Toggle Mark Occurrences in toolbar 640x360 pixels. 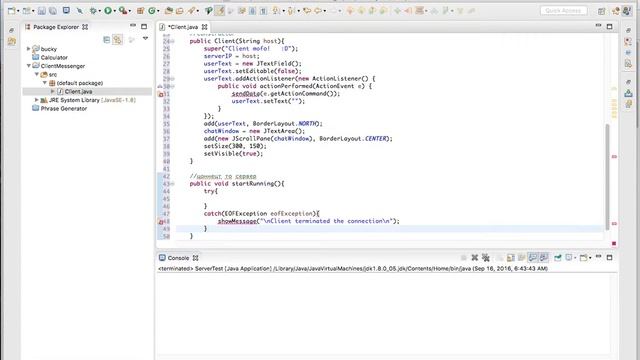pos(220,11)
